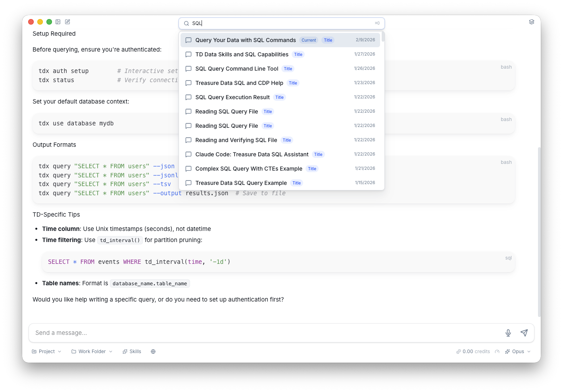This screenshot has width=563, height=392.
Task: Send the message using the paper plane icon
Action: 524,333
